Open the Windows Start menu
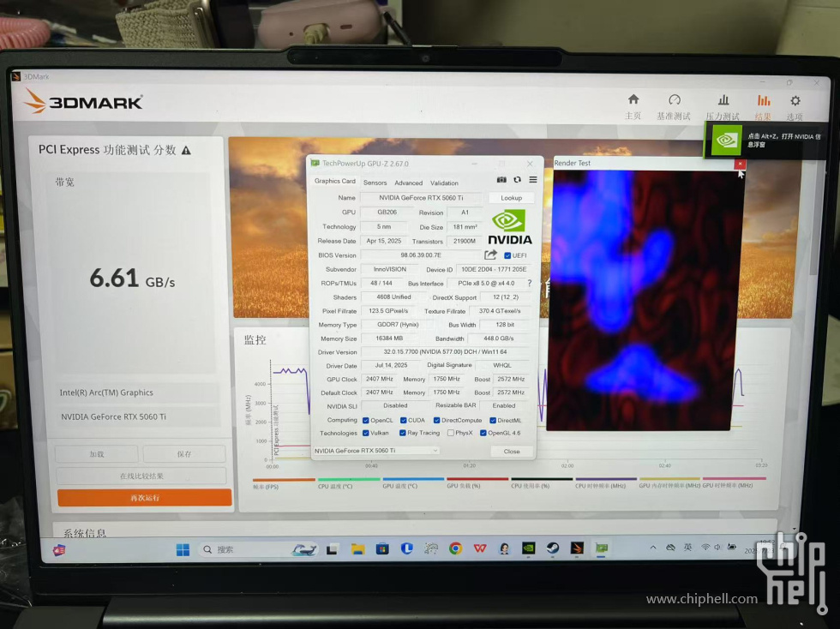This screenshot has height=629, width=840. coord(183,550)
